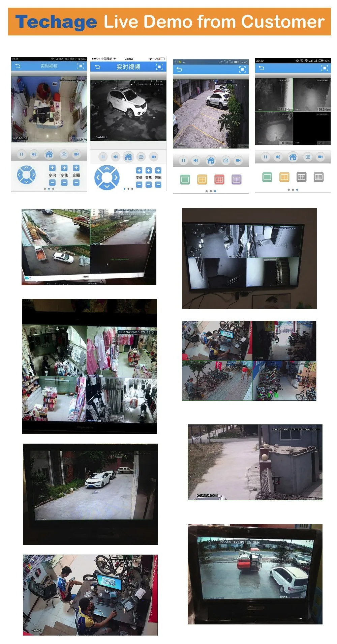
Task: Pause playback on the parking alley phone
Action: click(183, 161)
